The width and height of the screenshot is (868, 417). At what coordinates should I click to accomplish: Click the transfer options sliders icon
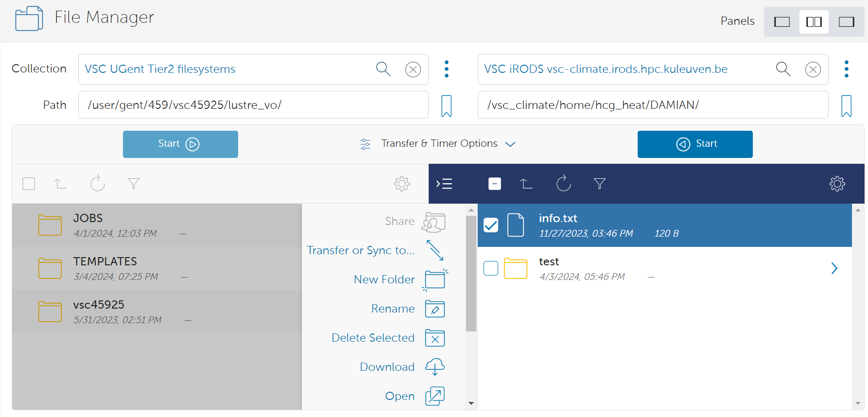click(365, 144)
